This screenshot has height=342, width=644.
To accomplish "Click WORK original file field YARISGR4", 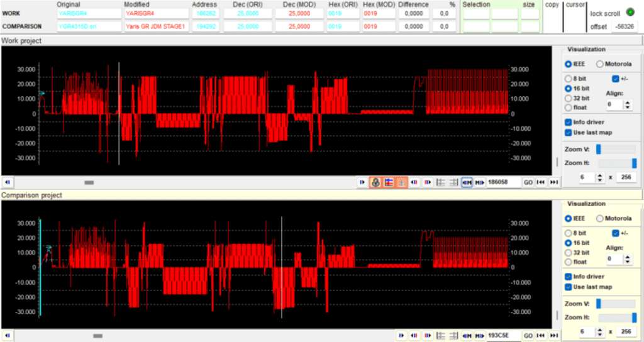I will coord(89,14).
